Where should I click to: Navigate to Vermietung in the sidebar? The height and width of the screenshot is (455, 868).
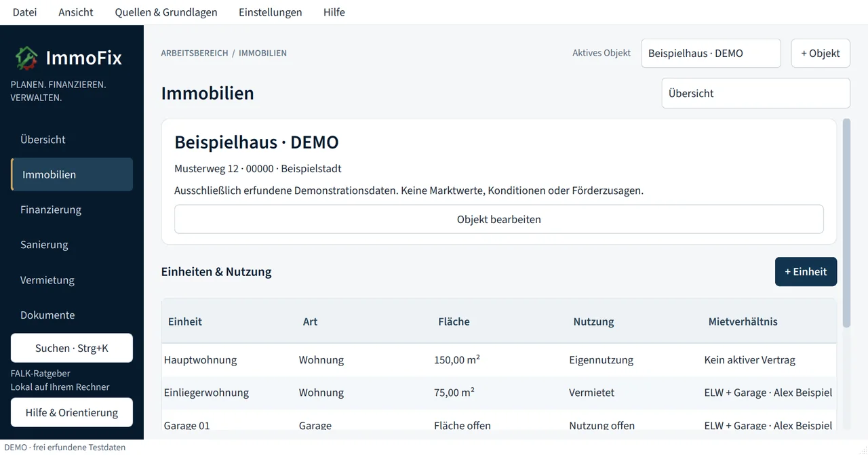point(72,281)
